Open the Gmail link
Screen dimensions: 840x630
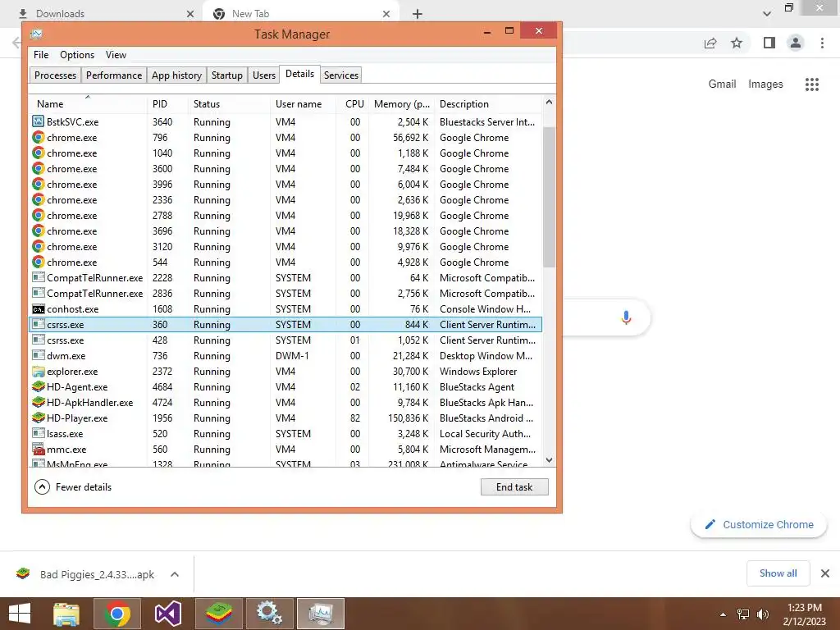[722, 84]
